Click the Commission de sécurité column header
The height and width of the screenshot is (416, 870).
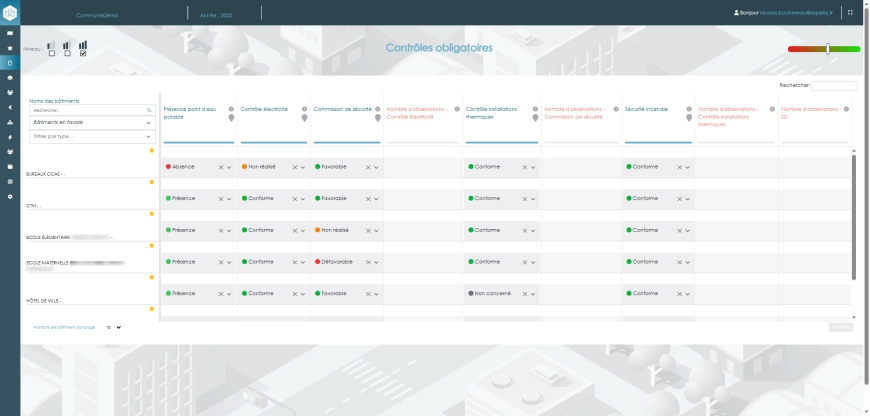(342, 109)
